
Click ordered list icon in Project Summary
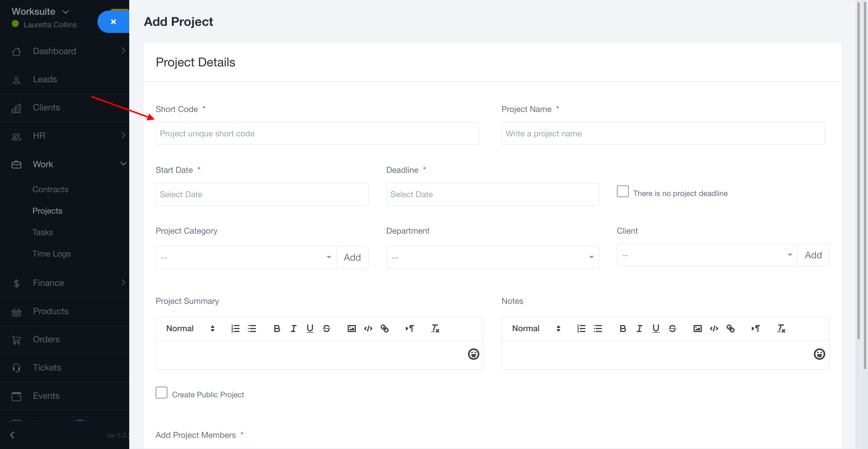235,328
